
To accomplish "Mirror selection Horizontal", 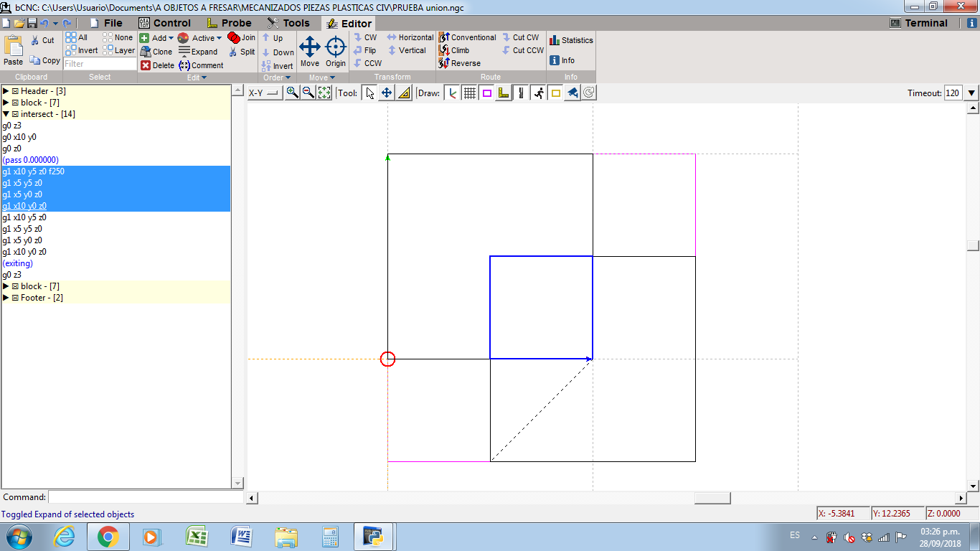I will tap(410, 37).
